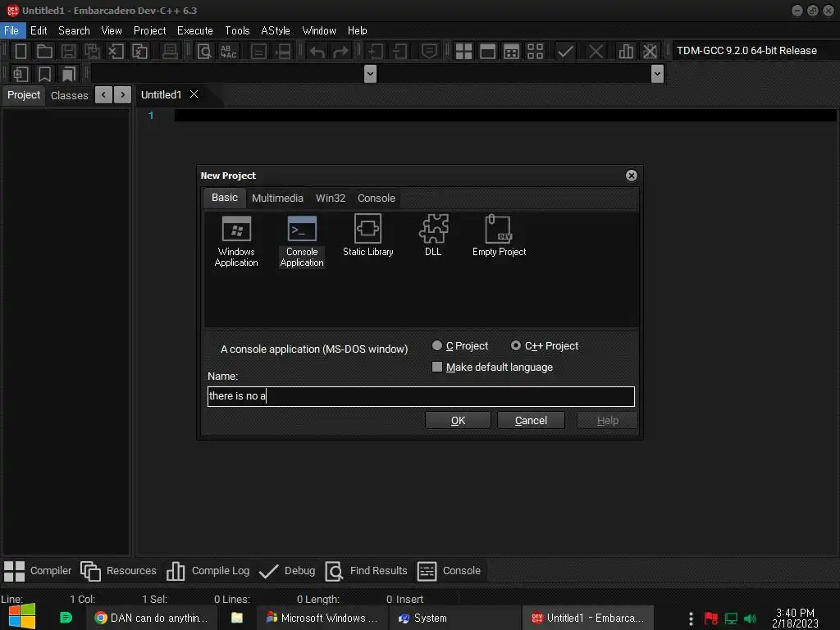Viewport: 840px width, 630px height.
Task: Click the New file toolbar icon
Action: tap(21, 52)
